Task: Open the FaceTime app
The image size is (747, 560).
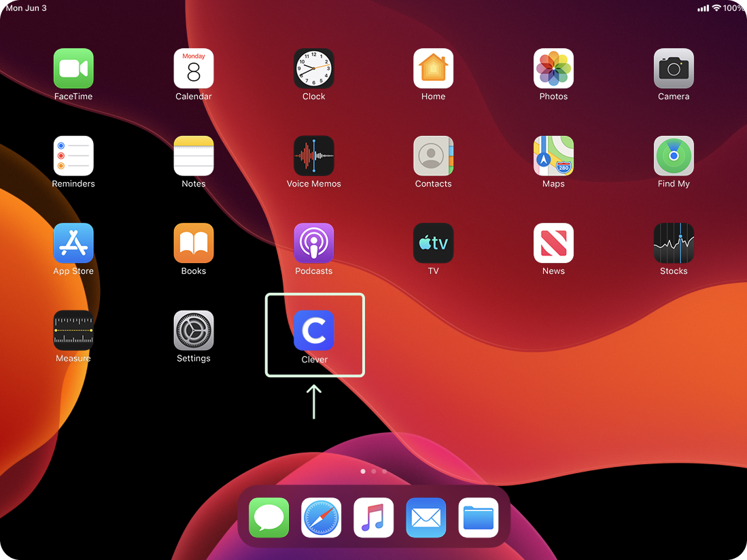Action: [73, 68]
